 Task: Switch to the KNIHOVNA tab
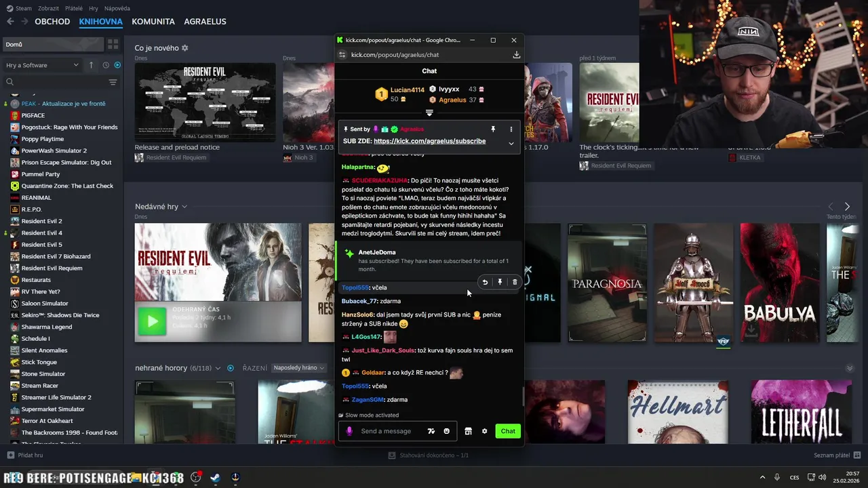click(x=100, y=21)
